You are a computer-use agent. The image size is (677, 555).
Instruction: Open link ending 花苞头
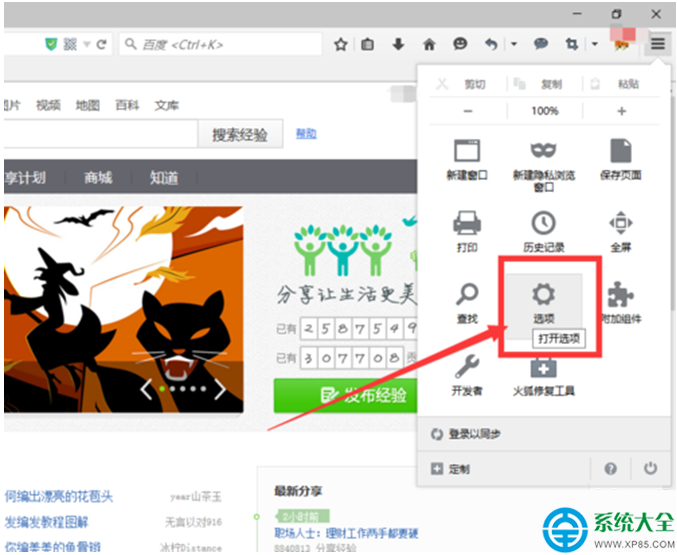click(x=59, y=497)
